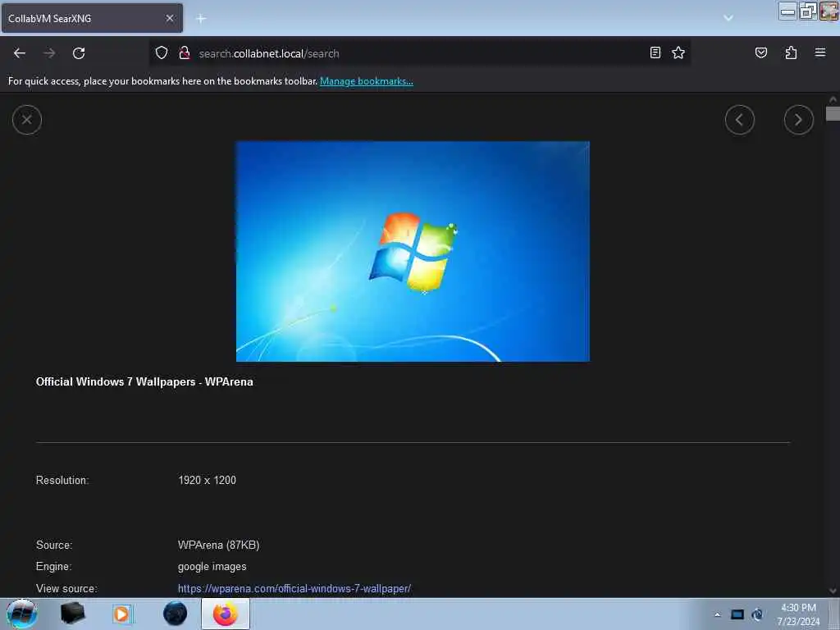This screenshot has width=840, height=630.
Task: Reload the current page
Action: [79, 53]
